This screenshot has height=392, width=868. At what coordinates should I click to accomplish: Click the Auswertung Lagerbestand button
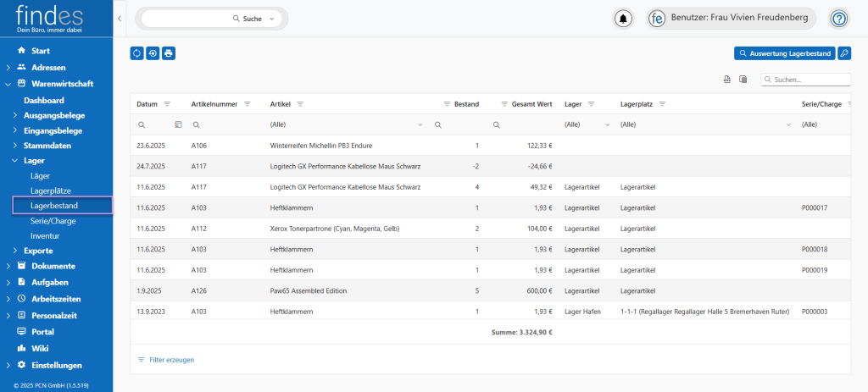pyautogui.click(x=784, y=53)
